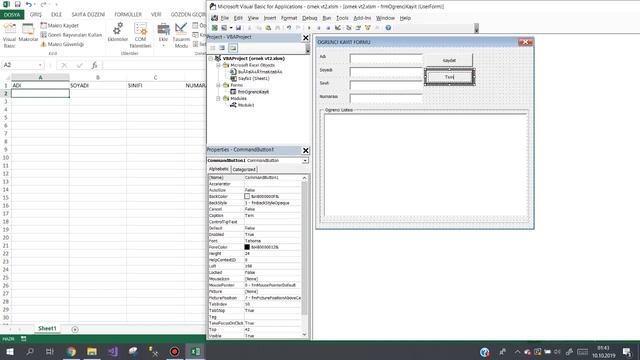Click the Reset stop icon in VBA toolbar
The width and height of the screenshot is (640, 360).
coord(328,28)
